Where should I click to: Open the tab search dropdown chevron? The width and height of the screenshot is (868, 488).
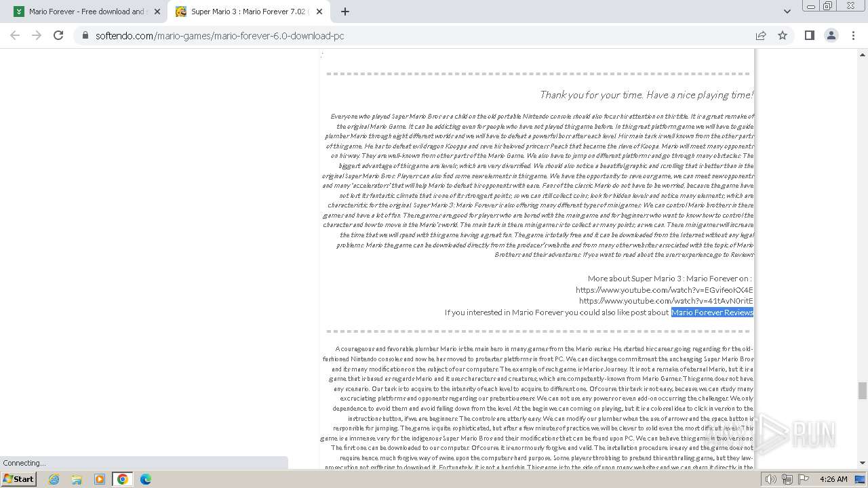787,12
